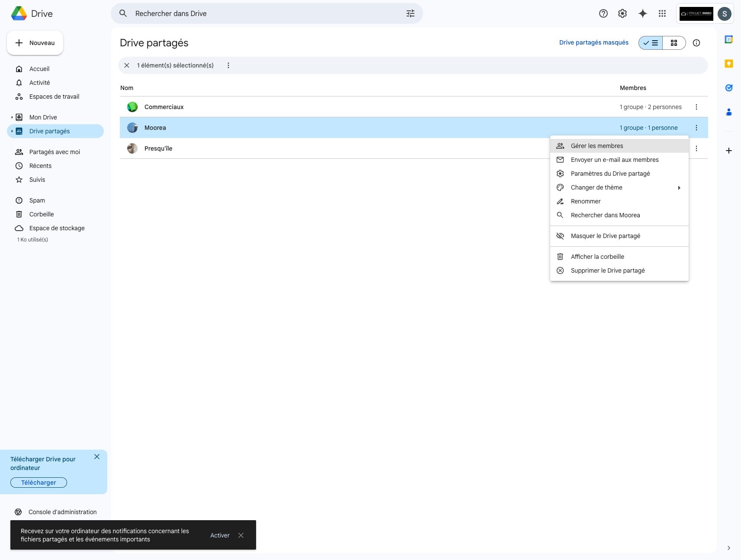Show details info icon
The width and height of the screenshot is (741, 560).
click(696, 43)
